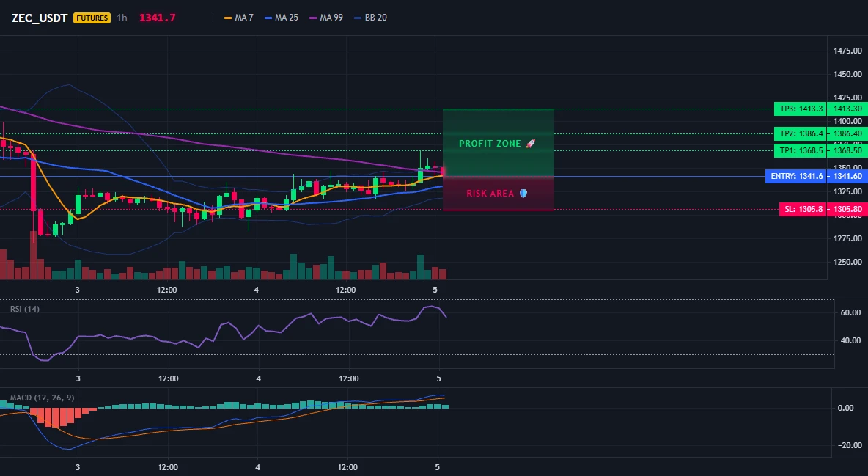868x476 pixels.
Task: Select the TP3: 1413.3 level label
Action: [801, 109]
